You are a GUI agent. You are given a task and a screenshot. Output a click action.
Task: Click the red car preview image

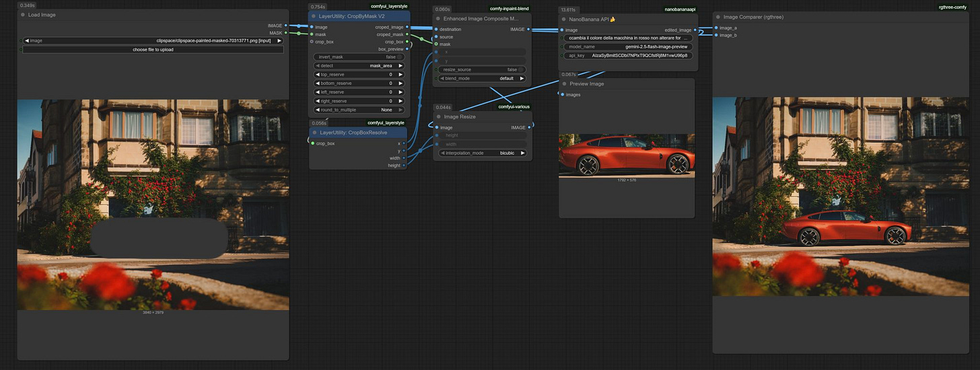click(626, 155)
